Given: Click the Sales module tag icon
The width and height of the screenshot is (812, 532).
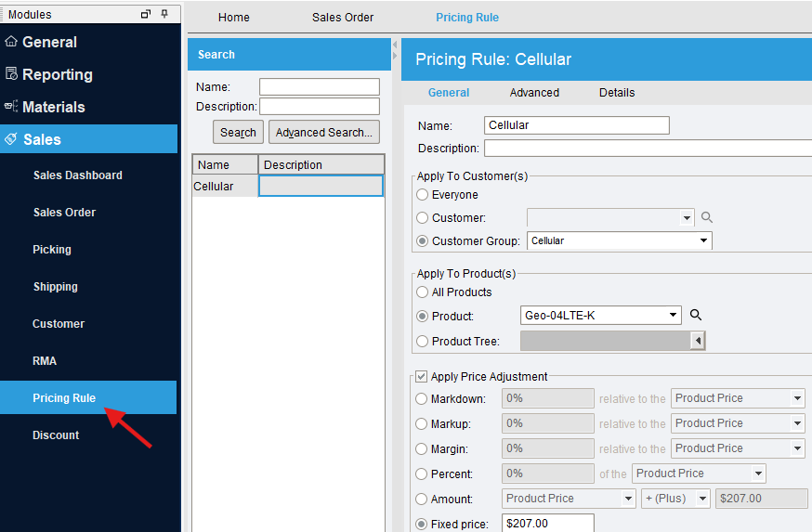Looking at the screenshot, I should click(x=11, y=138).
